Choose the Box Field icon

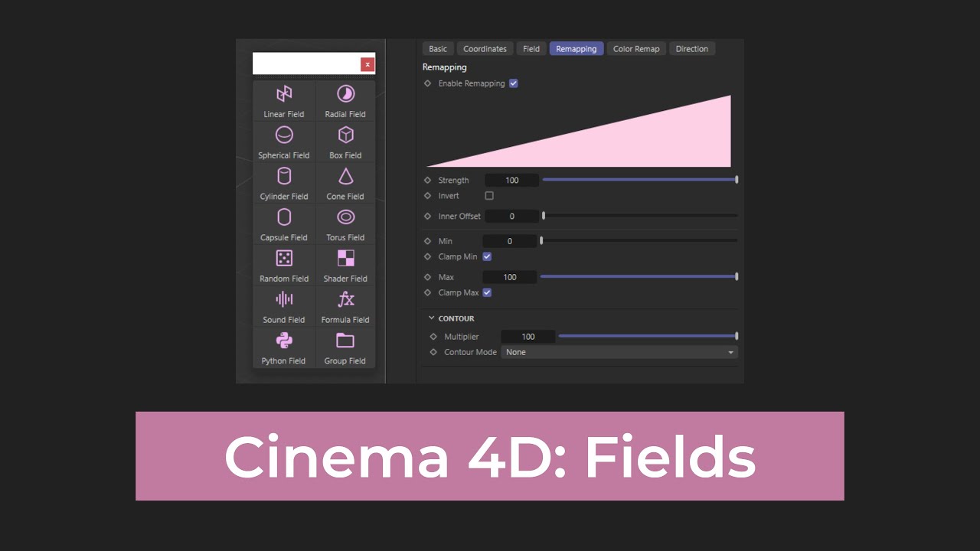pos(345,135)
